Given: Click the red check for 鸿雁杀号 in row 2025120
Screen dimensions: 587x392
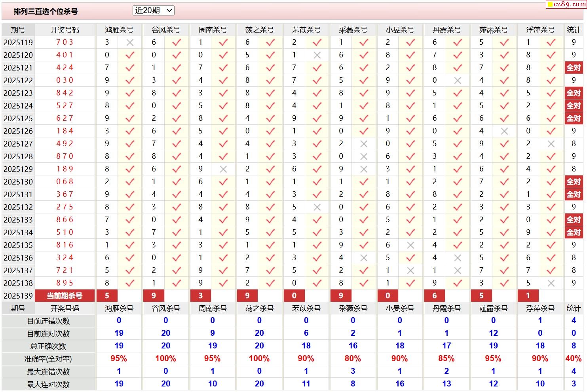Looking at the screenshot, I should point(130,55).
